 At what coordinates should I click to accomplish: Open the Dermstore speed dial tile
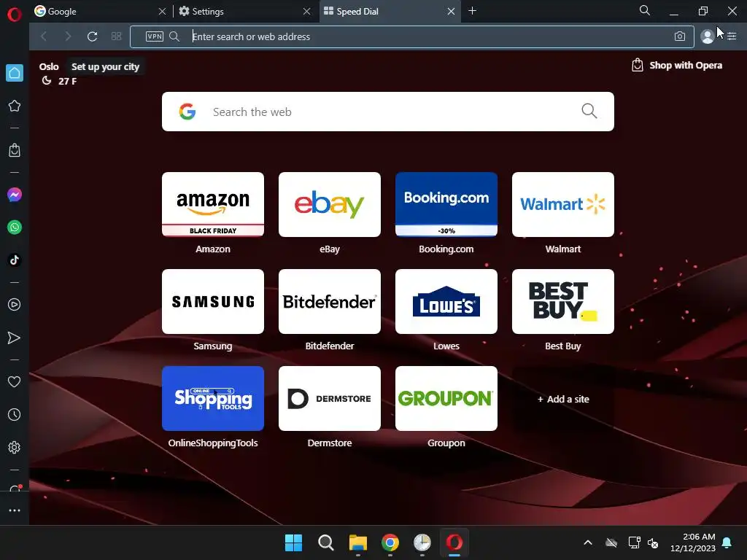(x=330, y=399)
